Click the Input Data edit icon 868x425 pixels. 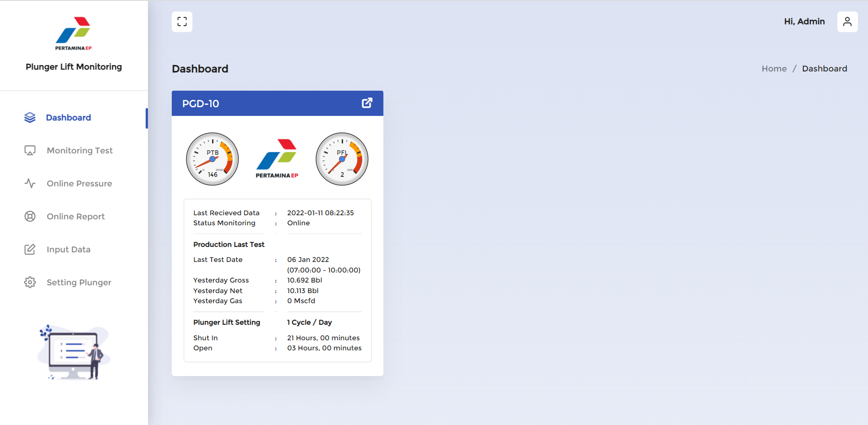[30, 250]
